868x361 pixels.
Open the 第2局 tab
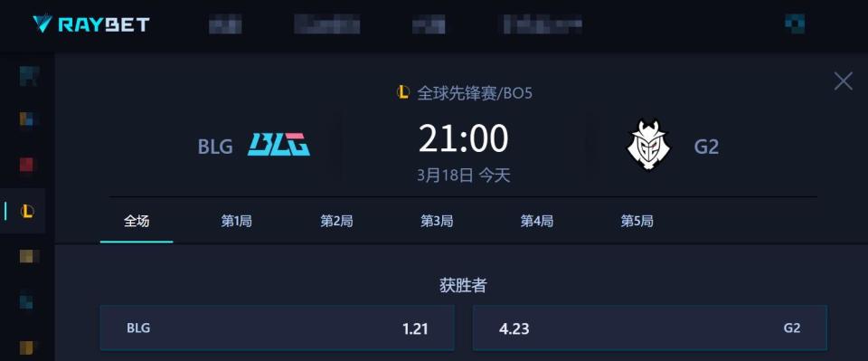[x=336, y=222]
